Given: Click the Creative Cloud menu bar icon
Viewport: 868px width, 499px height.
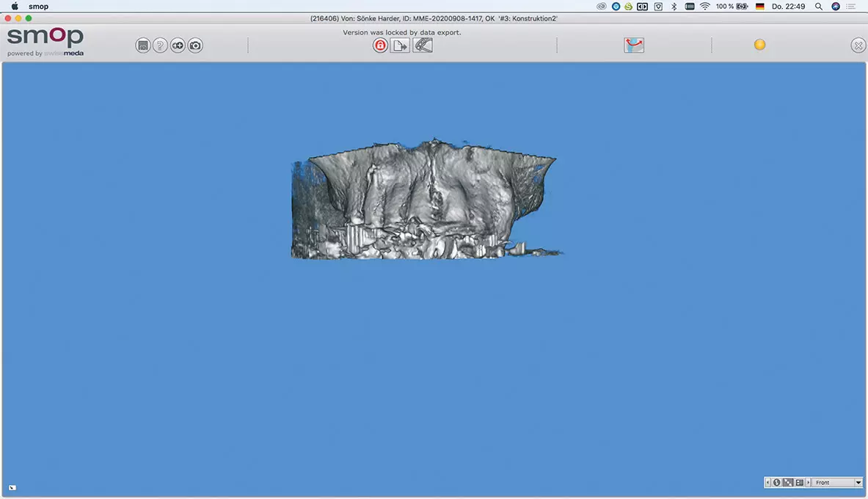Looking at the screenshot, I should coord(601,7).
